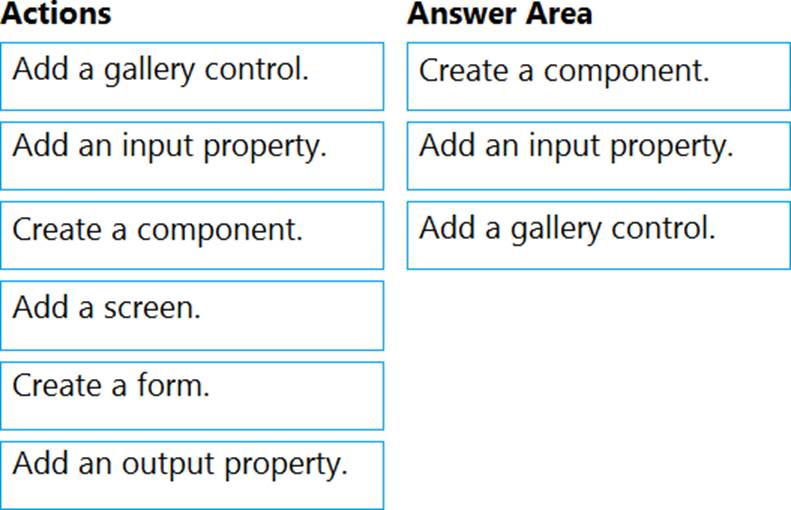Click the word 'component' in the Actions list
The width and height of the screenshot is (791, 510).
217,231
